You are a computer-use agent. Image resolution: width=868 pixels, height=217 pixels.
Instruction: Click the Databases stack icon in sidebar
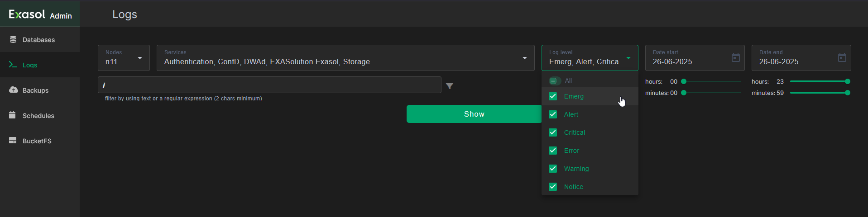pos(13,40)
